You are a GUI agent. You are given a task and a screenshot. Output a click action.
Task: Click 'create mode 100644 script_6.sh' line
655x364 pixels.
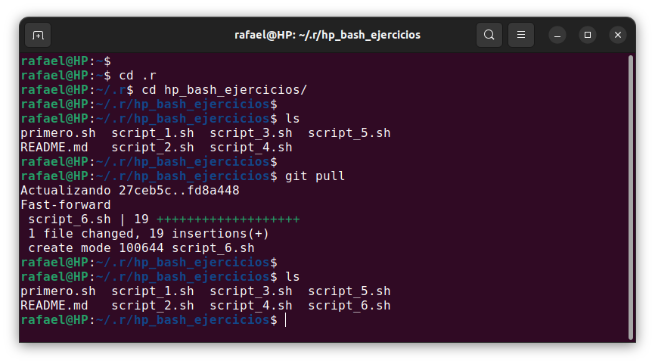tap(141, 248)
